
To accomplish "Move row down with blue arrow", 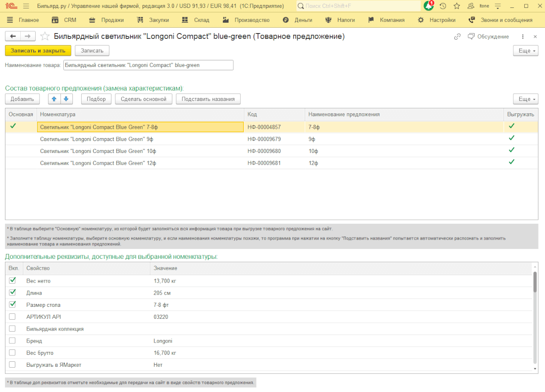I will point(66,99).
